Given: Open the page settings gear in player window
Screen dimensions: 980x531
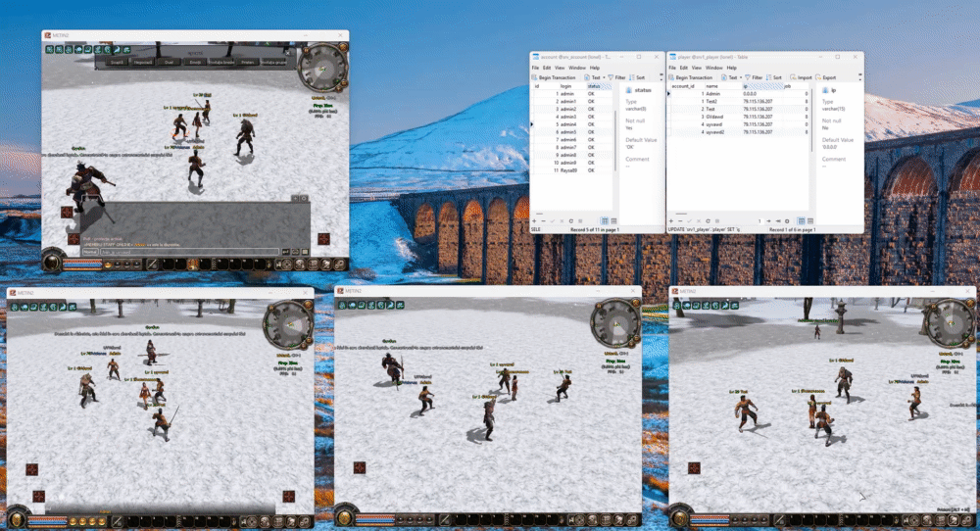Looking at the screenshot, I should click(x=787, y=221).
